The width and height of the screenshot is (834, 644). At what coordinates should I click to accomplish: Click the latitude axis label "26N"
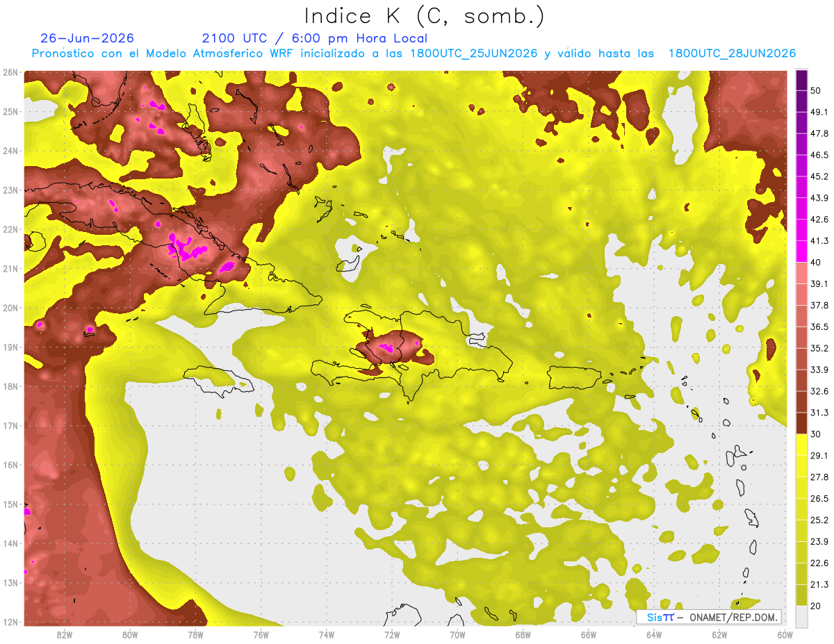pyautogui.click(x=10, y=72)
